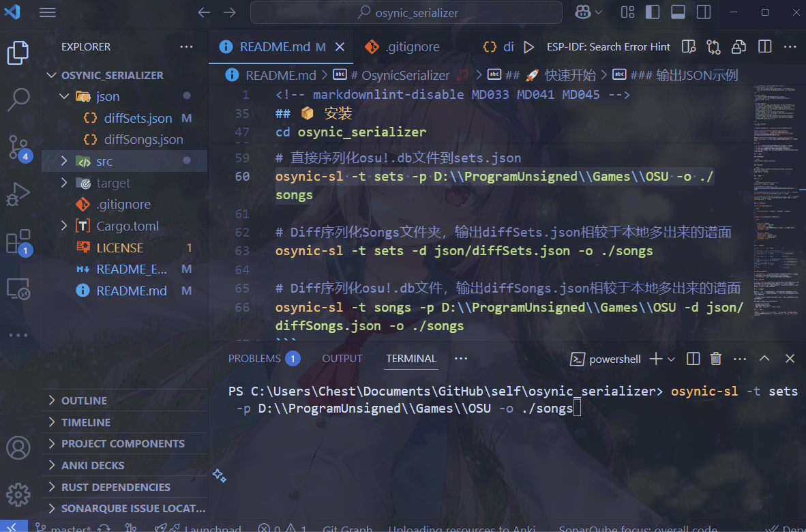Open the Customize Layout icon
This screenshot has height=532, width=806.
pyautogui.click(x=627, y=12)
